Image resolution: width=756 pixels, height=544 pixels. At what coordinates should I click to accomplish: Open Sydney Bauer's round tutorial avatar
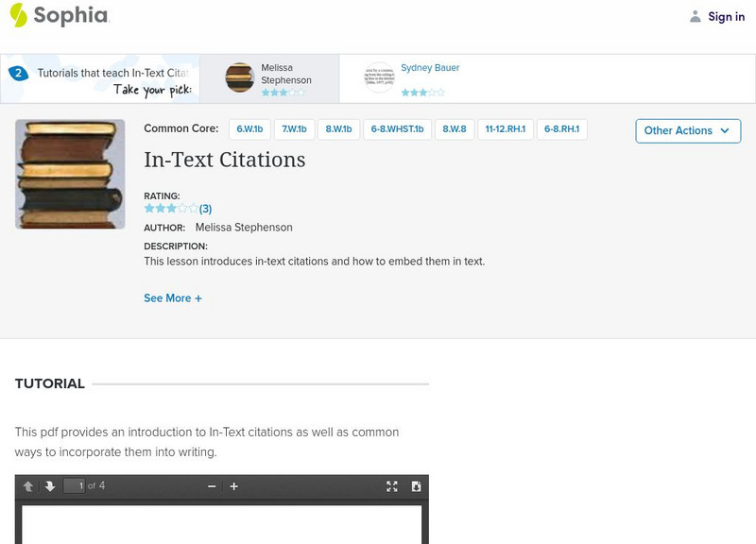(380, 77)
